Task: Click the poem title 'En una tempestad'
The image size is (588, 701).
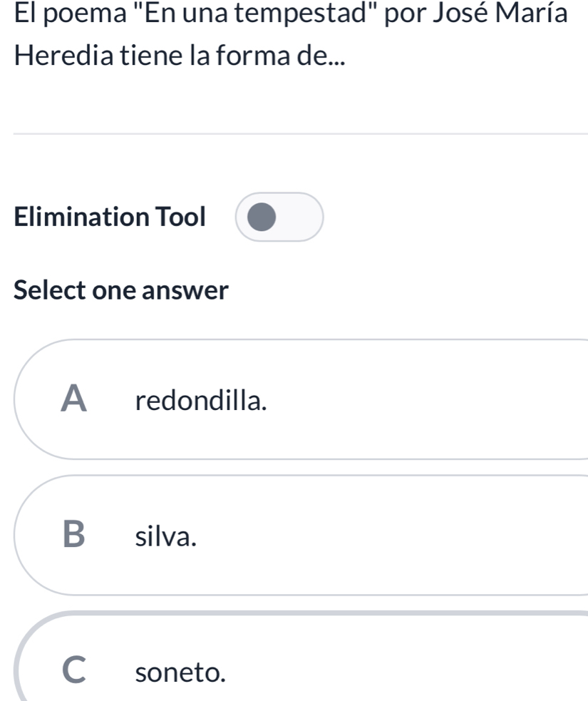Action: coord(260,13)
